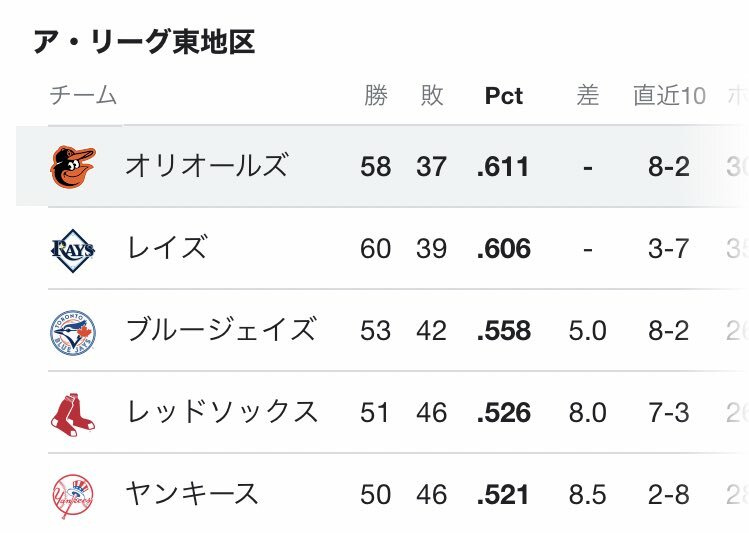Screen dimensions: 749x533
Task: Sort standings by Pct column header
Action: 503,96
